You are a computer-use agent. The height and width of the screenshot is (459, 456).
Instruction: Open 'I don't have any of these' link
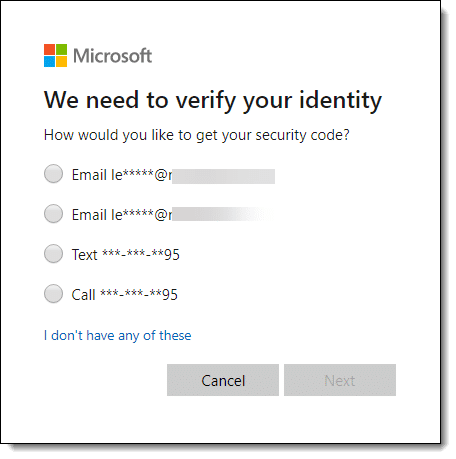[x=118, y=336]
